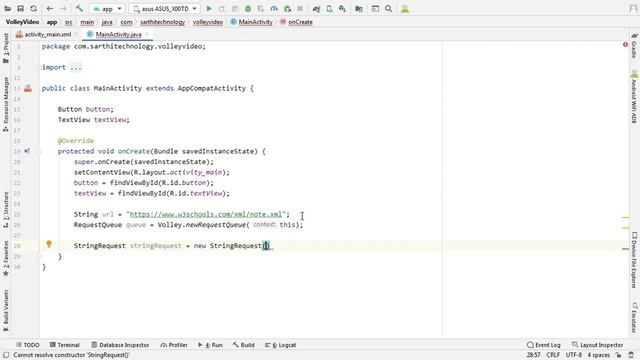640x360 pixels.
Task: Run the app with green play icon
Action: pyautogui.click(x=209, y=9)
